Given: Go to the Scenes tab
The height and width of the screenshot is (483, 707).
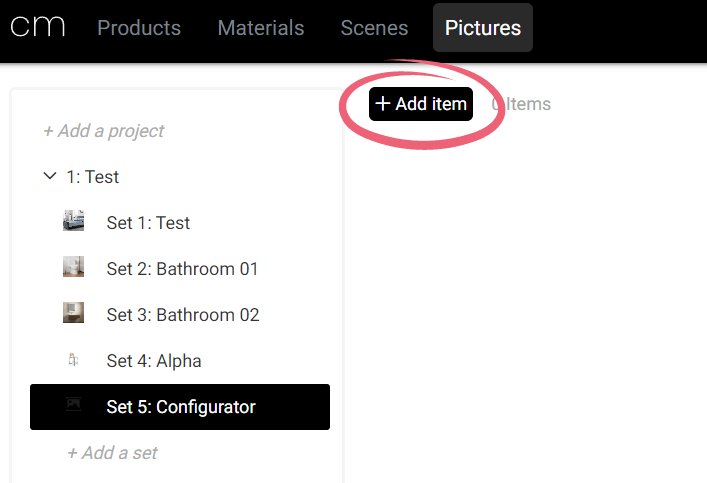Looking at the screenshot, I should point(374,28).
